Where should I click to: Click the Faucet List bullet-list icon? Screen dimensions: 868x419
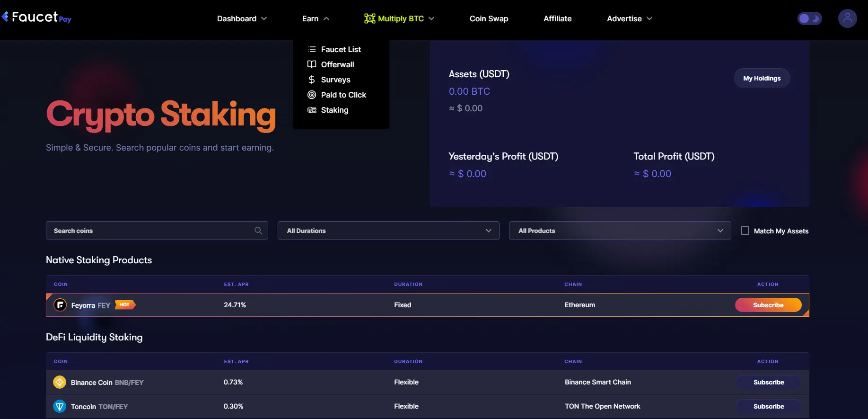312,49
